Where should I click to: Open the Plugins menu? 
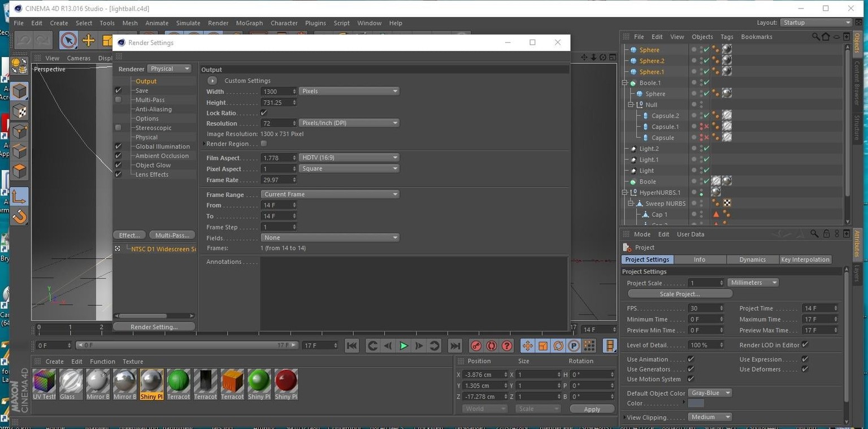coord(315,23)
